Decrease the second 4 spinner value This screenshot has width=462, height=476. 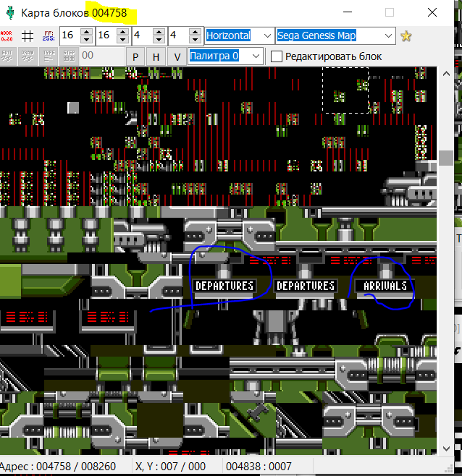tap(195, 40)
